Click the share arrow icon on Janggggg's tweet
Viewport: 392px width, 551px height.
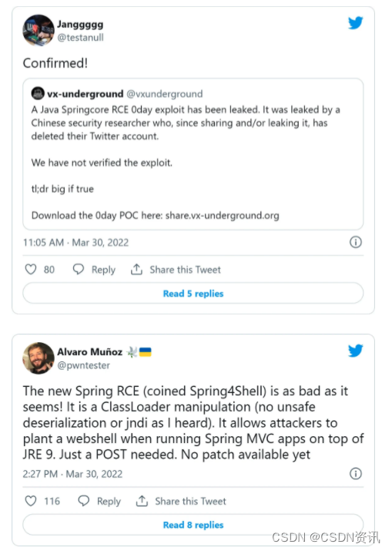tap(136, 269)
